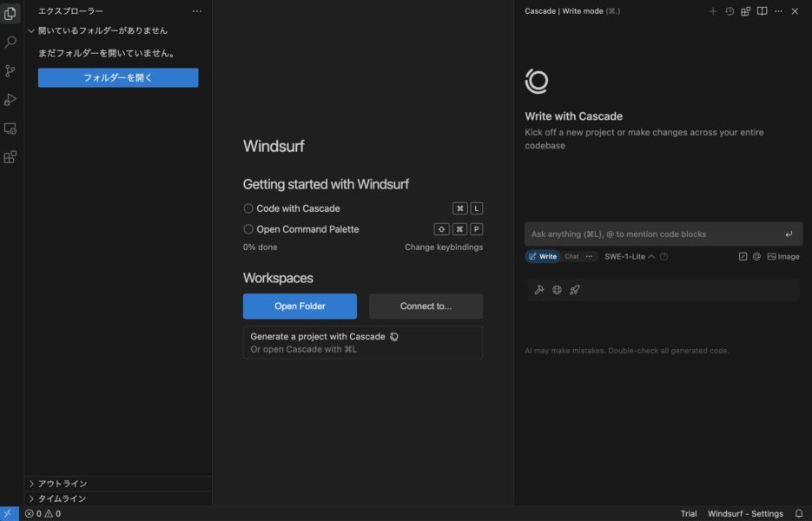Image resolution: width=812 pixels, height=521 pixels.
Task: Click Trial in the status bar
Action: pos(688,513)
